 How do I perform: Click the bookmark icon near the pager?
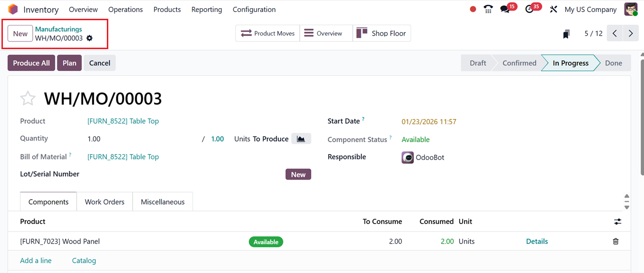pyautogui.click(x=567, y=34)
